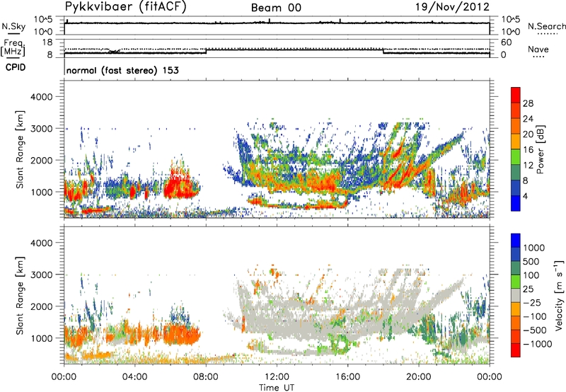
Task: Click the '-1000' value on the Velocity scale
Action: point(538,344)
